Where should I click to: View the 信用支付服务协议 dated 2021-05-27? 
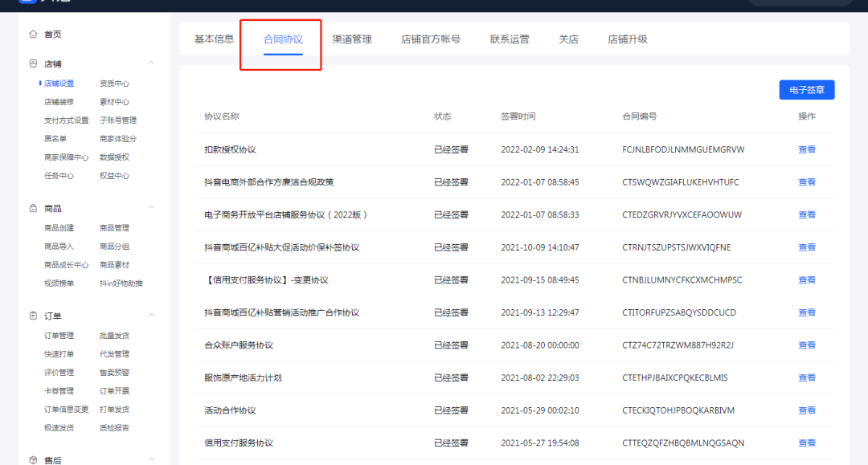(807, 443)
